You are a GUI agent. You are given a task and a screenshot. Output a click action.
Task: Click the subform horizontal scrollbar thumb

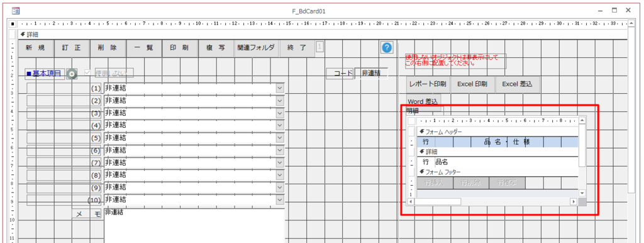tap(438, 201)
